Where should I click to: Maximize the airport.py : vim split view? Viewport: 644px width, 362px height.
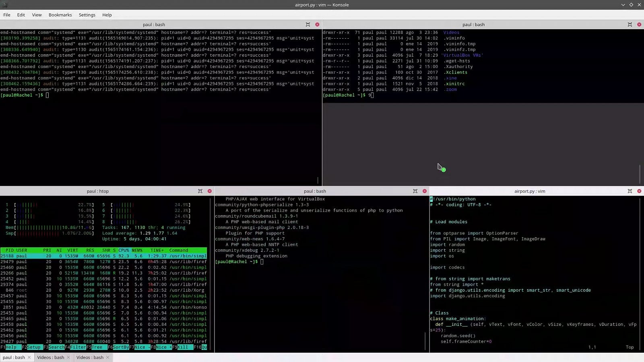coord(629,191)
